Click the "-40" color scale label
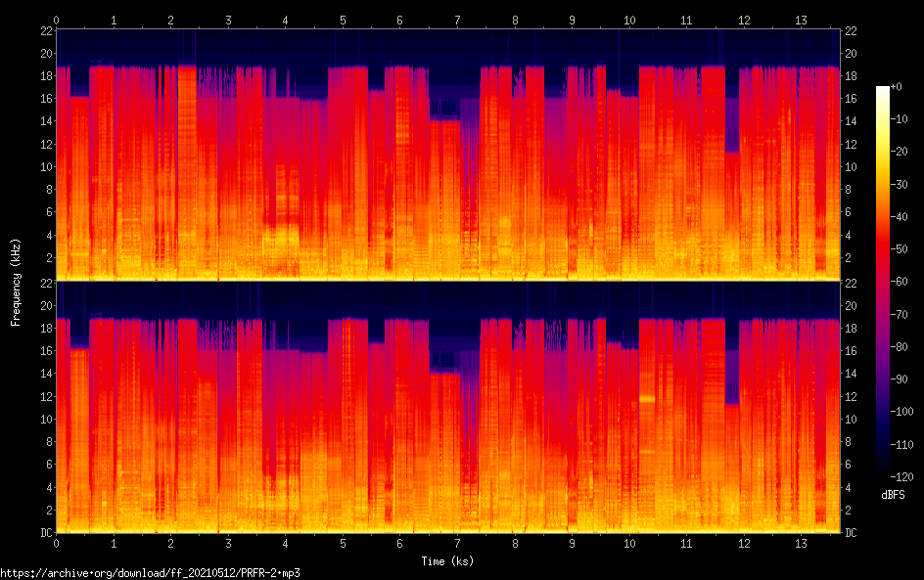This screenshot has width=924, height=580. click(899, 217)
